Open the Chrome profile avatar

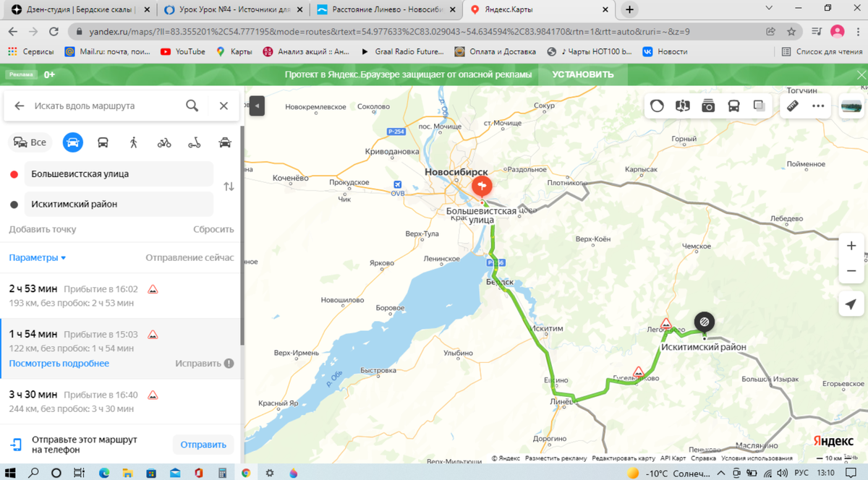pyautogui.click(x=838, y=32)
